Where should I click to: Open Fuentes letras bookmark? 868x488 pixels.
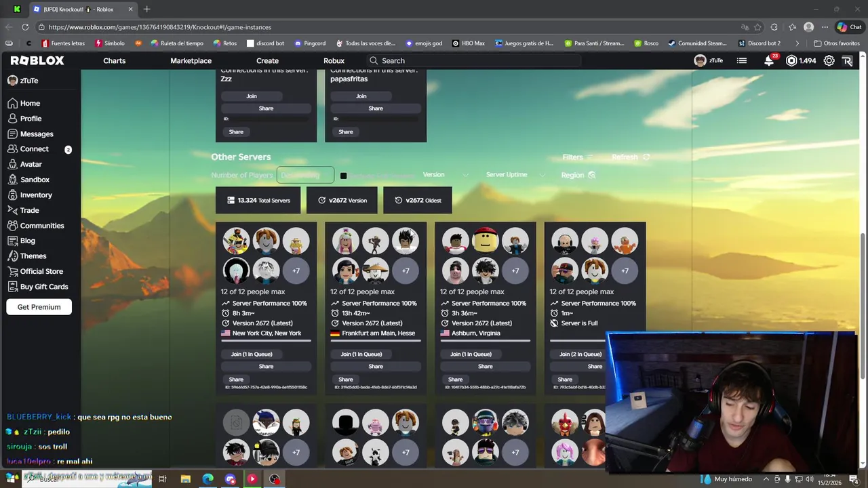63,43
